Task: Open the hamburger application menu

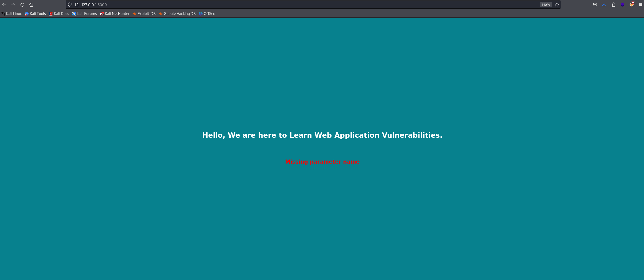Action: (x=641, y=5)
